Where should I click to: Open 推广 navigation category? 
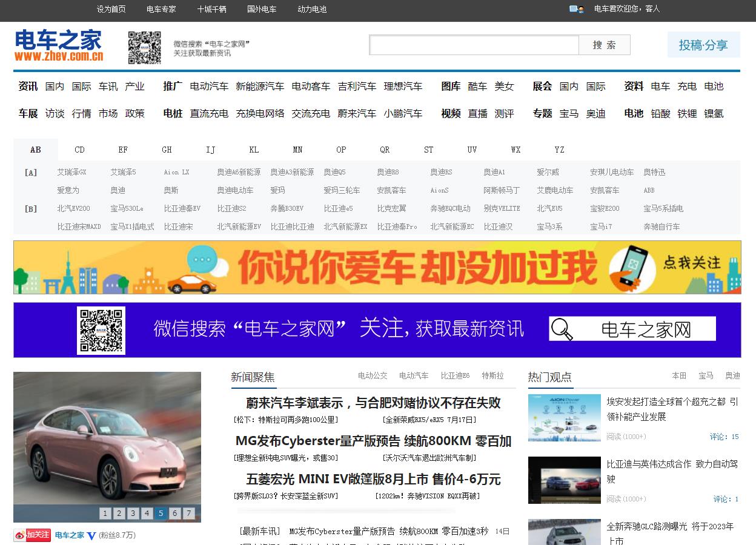click(x=173, y=86)
